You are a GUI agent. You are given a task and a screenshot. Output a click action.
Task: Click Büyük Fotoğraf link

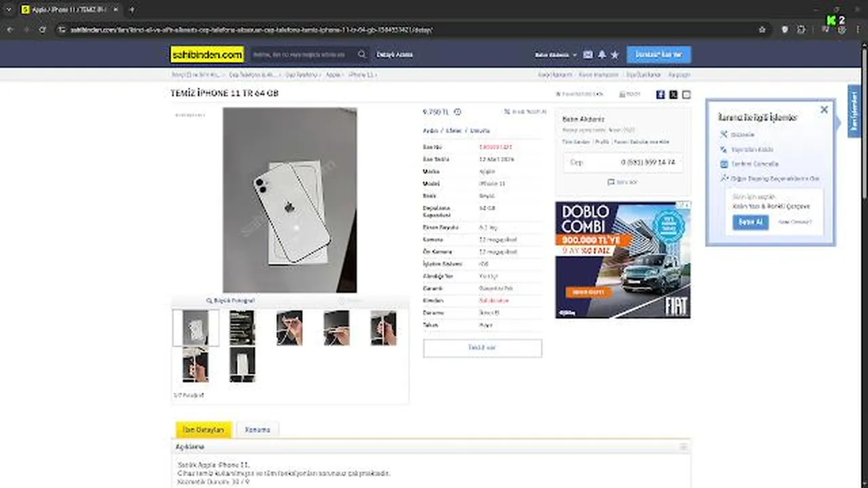(231, 300)
